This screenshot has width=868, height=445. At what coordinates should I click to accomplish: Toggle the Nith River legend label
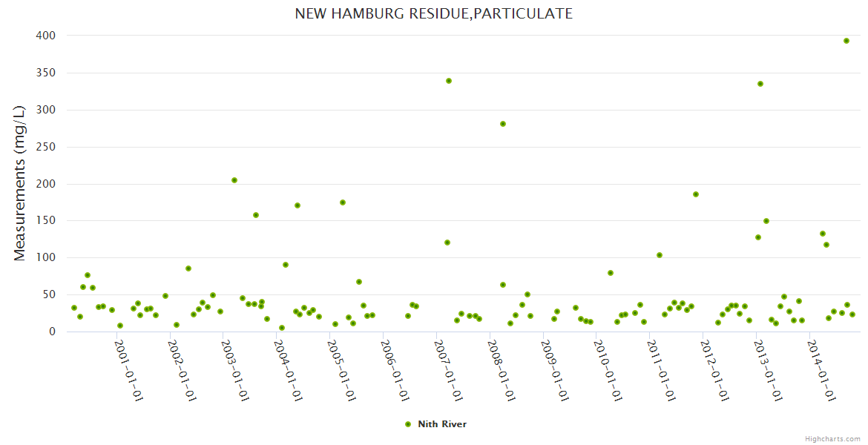pos(442,424)
